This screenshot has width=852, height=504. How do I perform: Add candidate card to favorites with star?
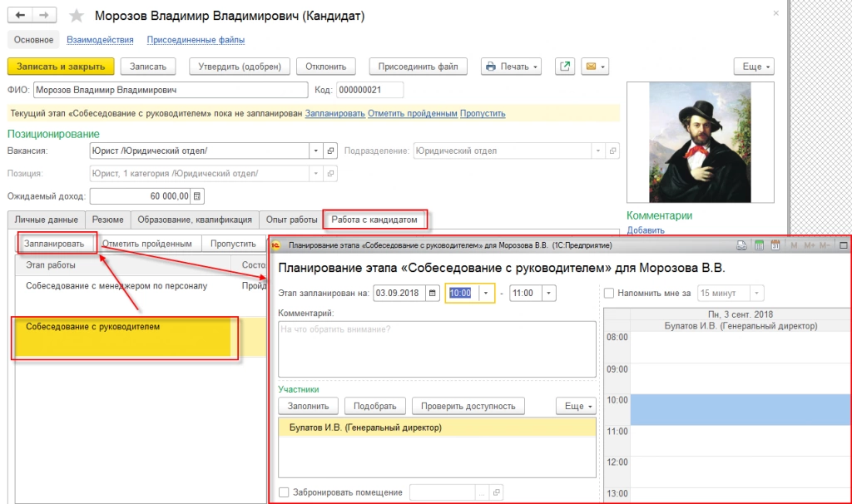tap(77, 16)
